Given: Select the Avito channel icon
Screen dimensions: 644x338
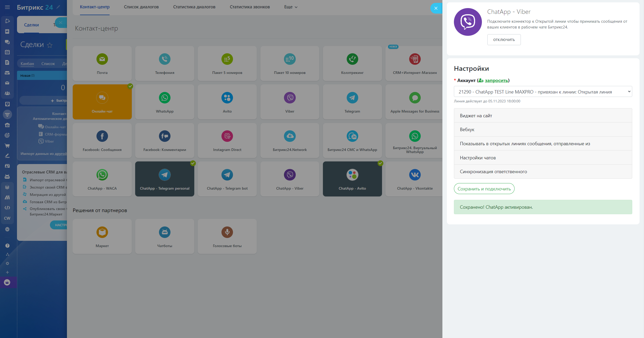Looking at the screenshot, I should 227,98.
